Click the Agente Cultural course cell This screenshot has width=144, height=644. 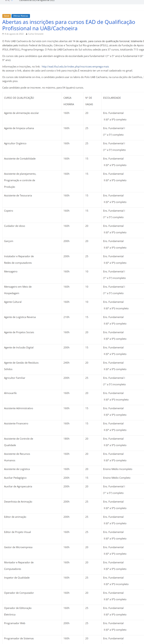[13, 302]
